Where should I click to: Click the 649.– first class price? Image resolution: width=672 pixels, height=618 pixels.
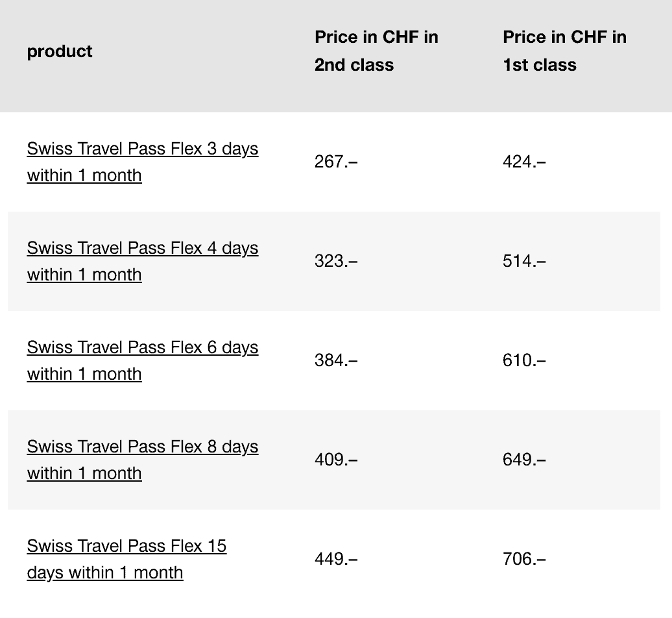click(524, 460)
